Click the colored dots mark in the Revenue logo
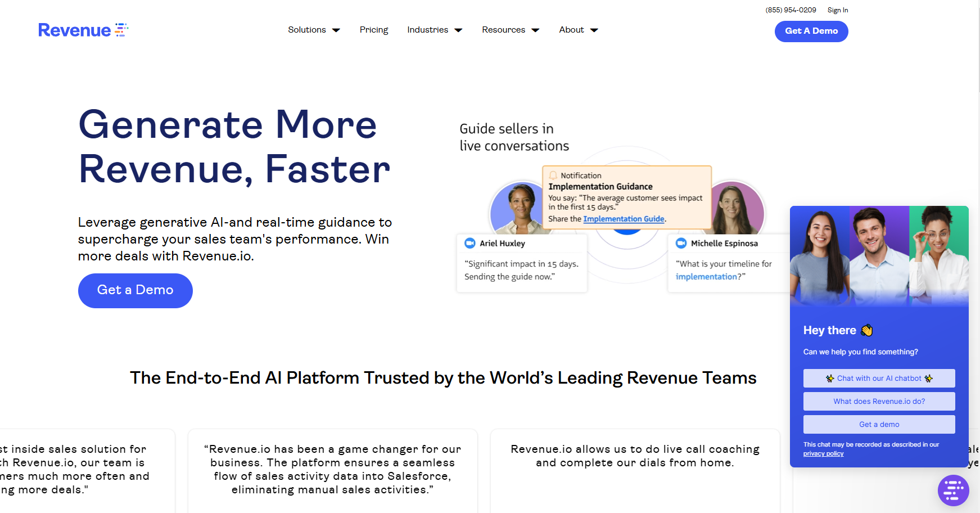This screenshot has height=513, width=980. coord(120,29)
